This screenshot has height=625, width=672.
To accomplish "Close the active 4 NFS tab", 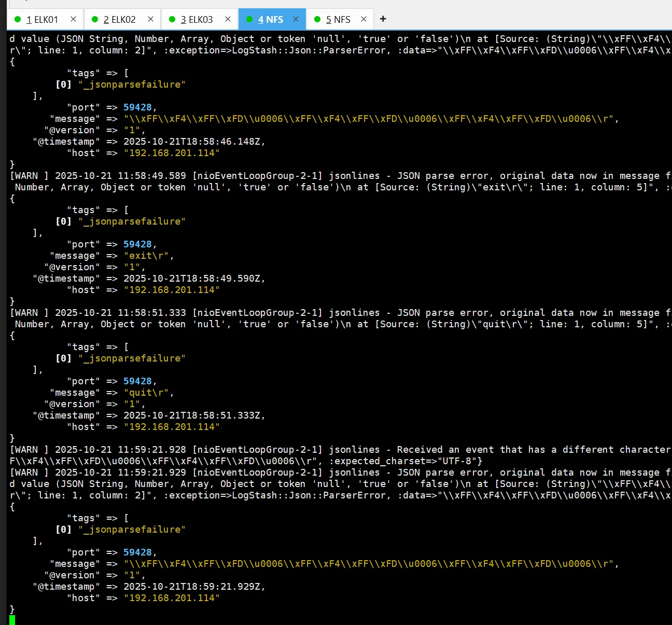I will pos(296,19).
